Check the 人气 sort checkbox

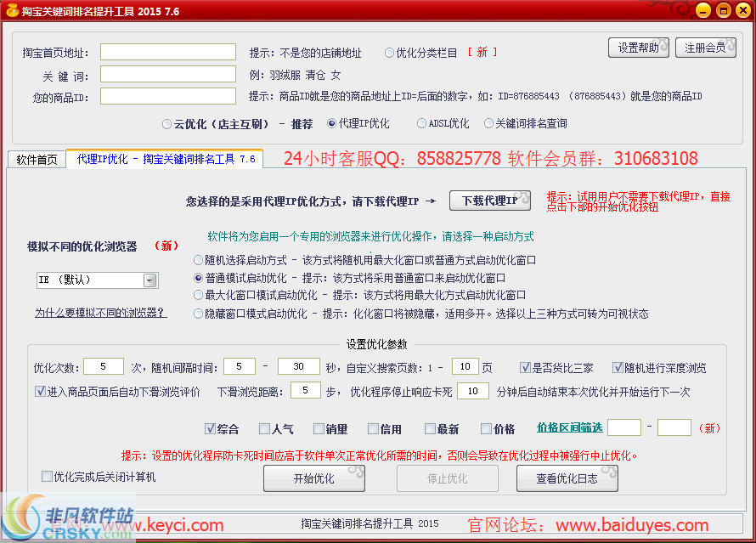[264, 429]
